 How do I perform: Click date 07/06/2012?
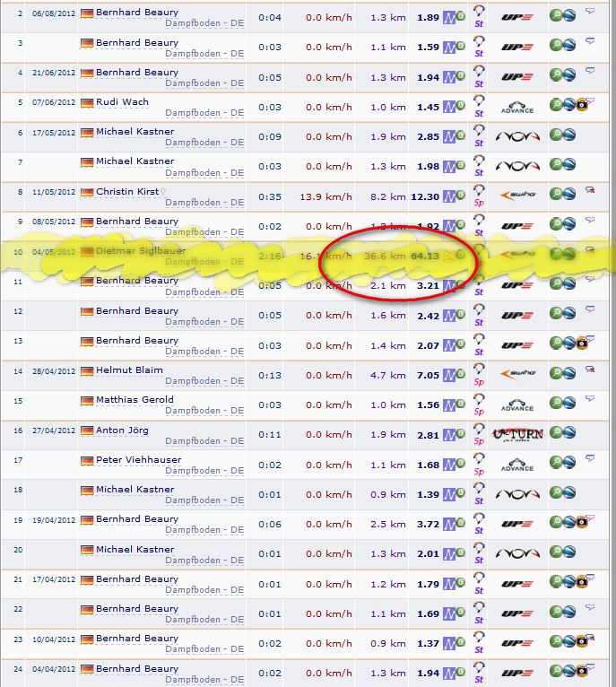[54, 102]
